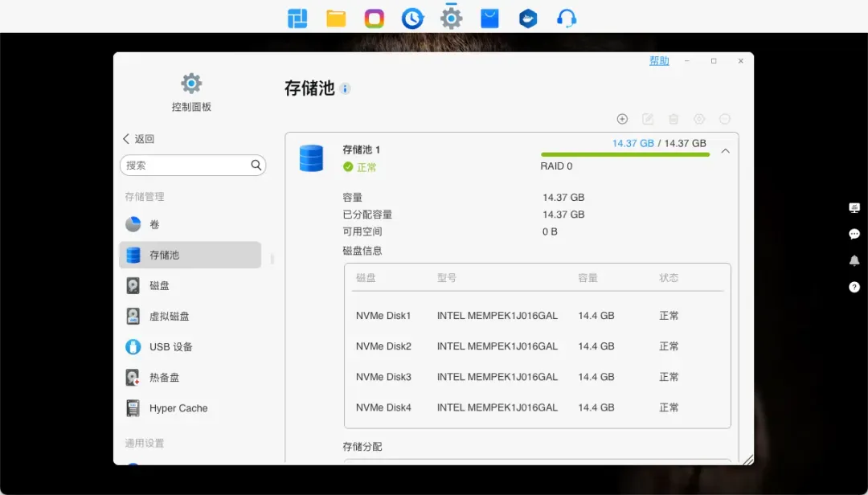Open the Docker app from the top dock
This screenshot has width=868, height=495.
(528, 18)
